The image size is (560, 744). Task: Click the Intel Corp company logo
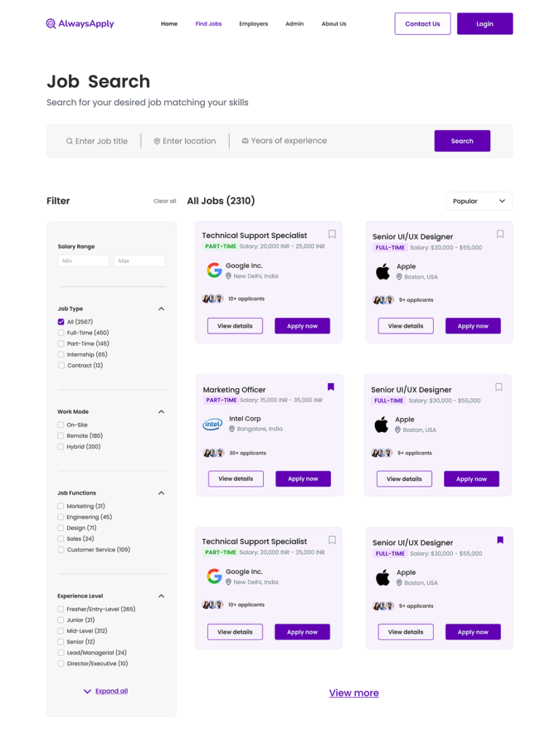click(213, 424)
